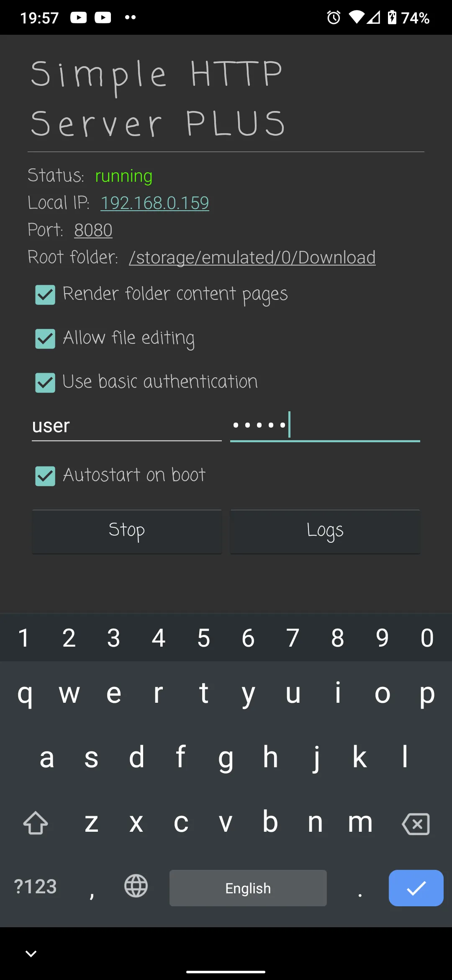Stop the HTTP server
The image size is (452, 980).
coord(127,531)
